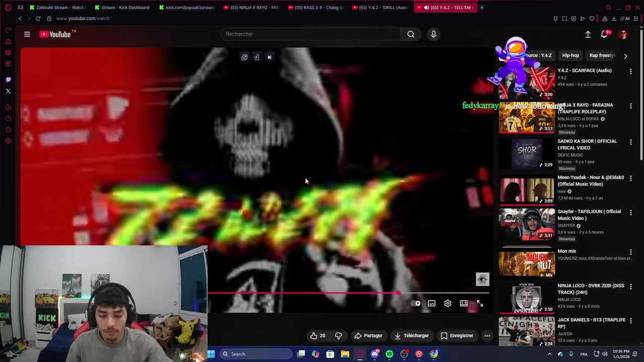
Task: Open the YouTube account avatar menu
Action: tap(623, 34)
